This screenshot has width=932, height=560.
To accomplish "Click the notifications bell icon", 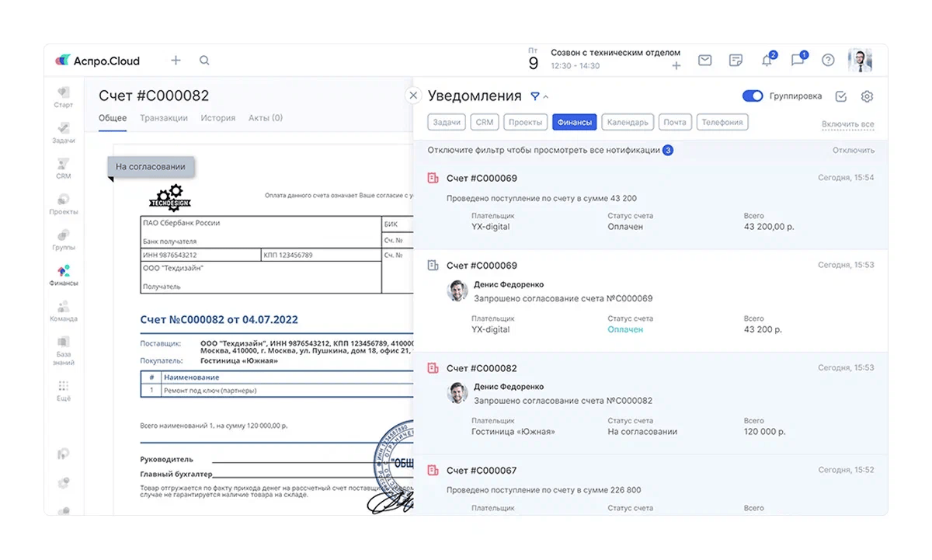I will pyautogui.click(x=767, y=61).
